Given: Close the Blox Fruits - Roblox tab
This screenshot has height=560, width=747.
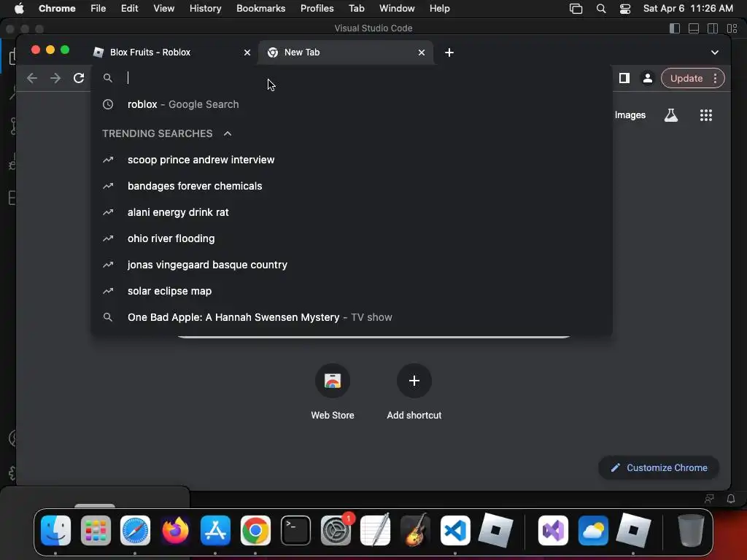Looking at the screenshot, I should tap(247, 52).
